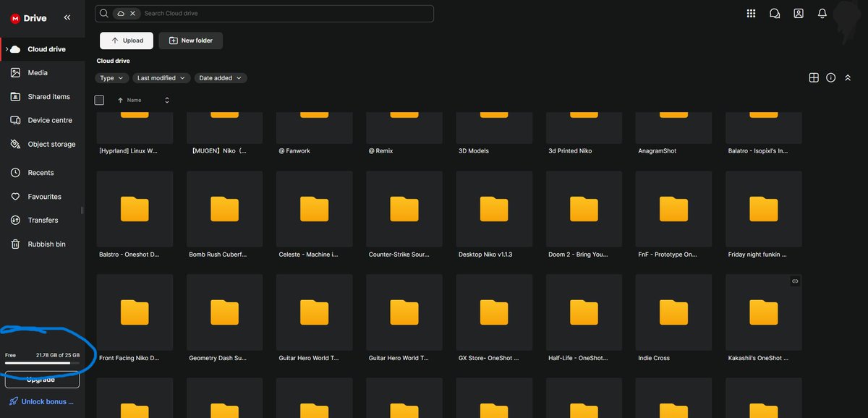868x418 pixels.
Task: Select the Friday night funkin folder icon
Action: [764, 209]
